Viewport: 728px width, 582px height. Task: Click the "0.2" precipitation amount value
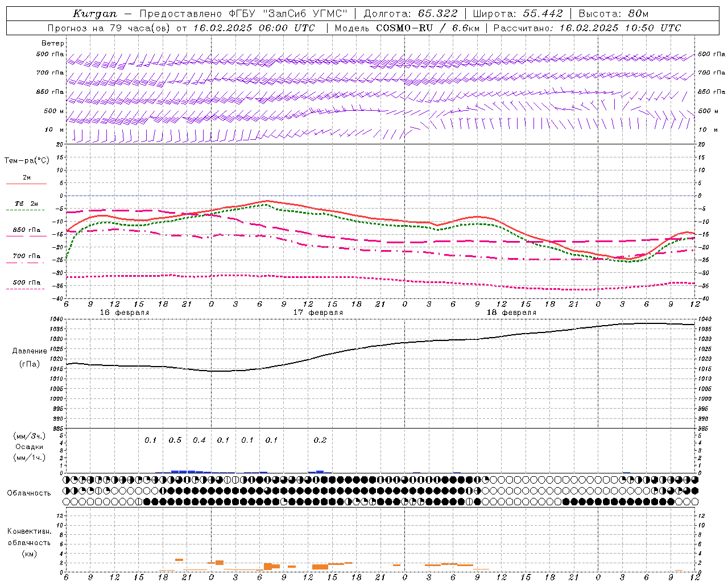[x=320, y=440]
